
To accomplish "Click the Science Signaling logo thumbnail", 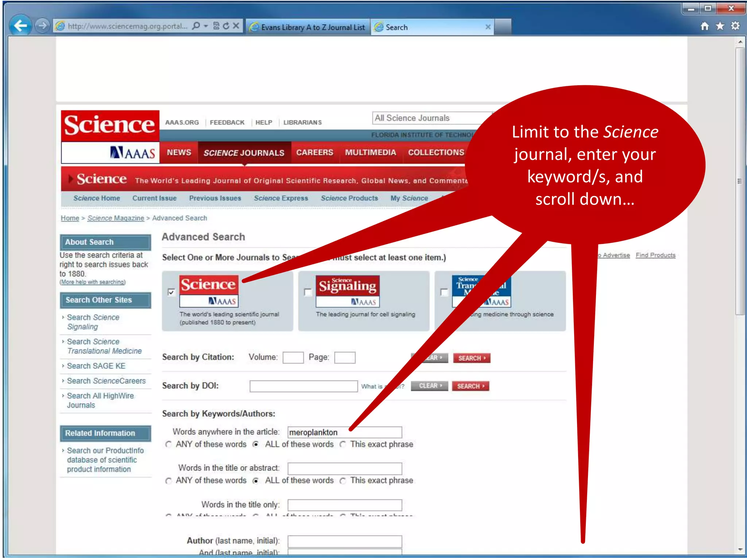I will (x=348, y=291).
